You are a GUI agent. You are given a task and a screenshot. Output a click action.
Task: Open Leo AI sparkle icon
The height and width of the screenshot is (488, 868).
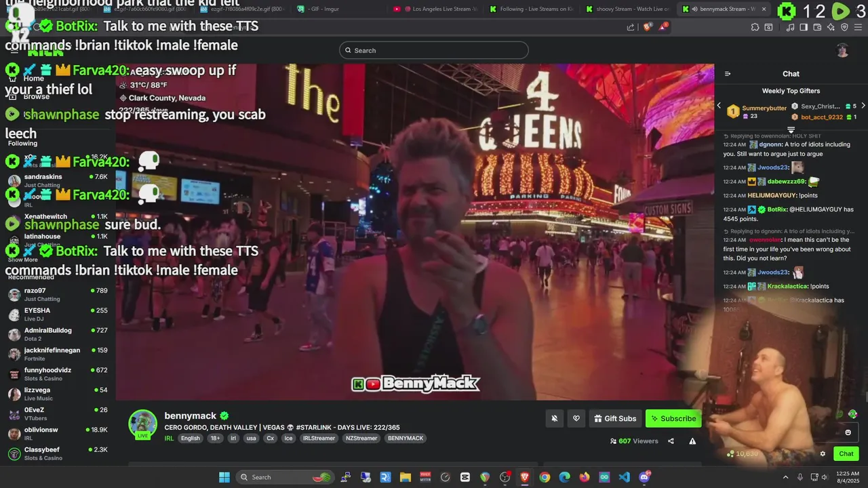pyautogui.click(x=831, y=27)
